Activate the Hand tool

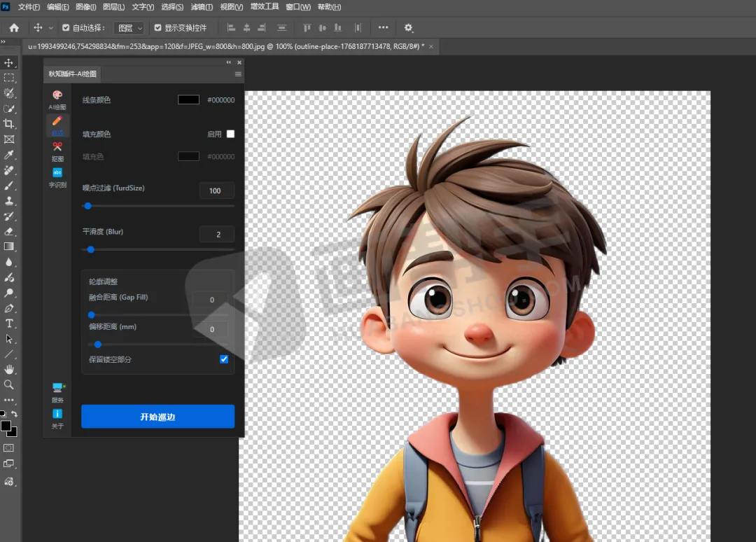click(x=9, y=369)
